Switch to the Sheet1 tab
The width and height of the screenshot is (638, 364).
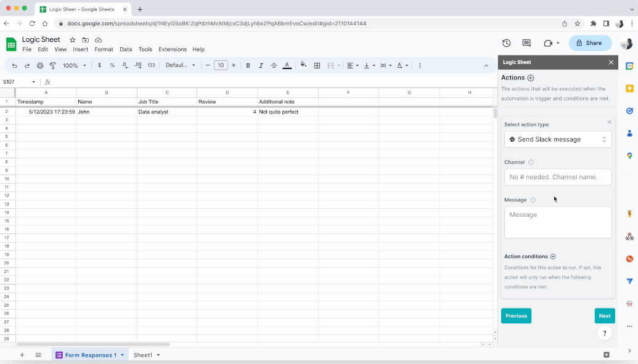(x=142, y=355)
